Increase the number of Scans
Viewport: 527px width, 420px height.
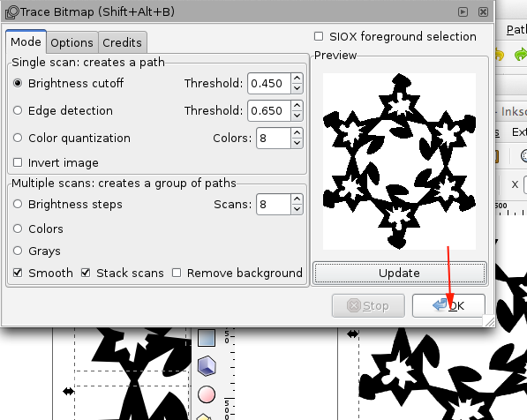(x=297, y=199)
